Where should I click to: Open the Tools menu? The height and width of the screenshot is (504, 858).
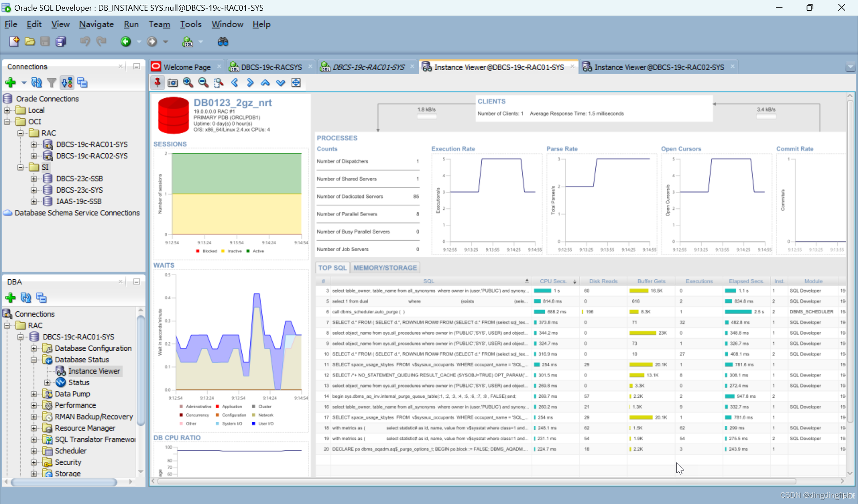(x=191, y=24)
